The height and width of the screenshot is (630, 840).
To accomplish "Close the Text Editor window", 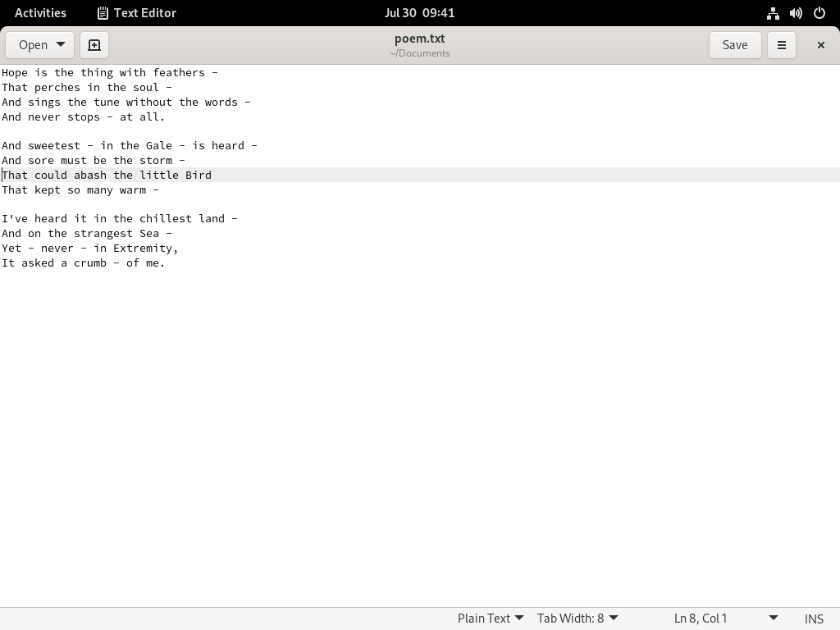I will [x=820, y=45].
